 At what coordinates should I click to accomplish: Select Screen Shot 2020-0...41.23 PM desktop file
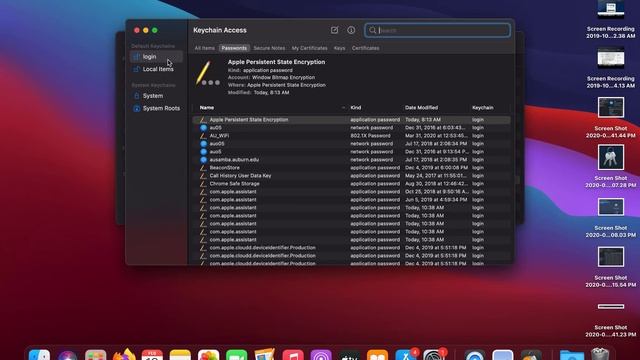pos(611,319)
